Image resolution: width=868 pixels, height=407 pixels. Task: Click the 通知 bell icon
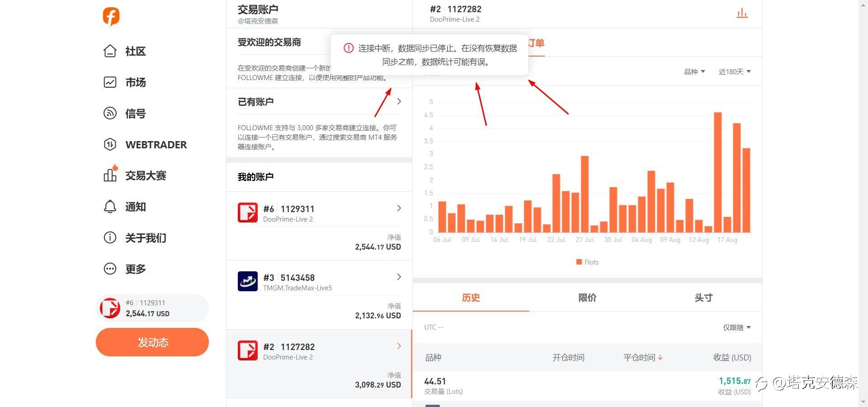coord(110,207)
